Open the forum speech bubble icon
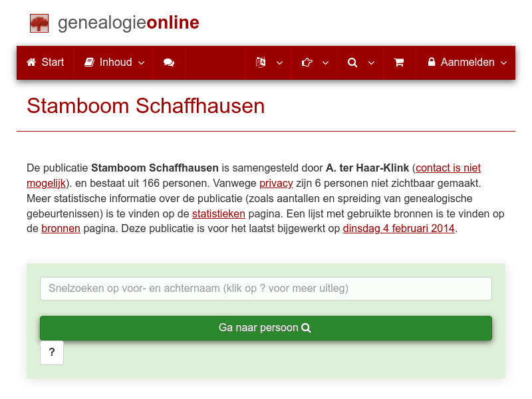The width and height of the screenshot is (532, 399). click(168, 63)
